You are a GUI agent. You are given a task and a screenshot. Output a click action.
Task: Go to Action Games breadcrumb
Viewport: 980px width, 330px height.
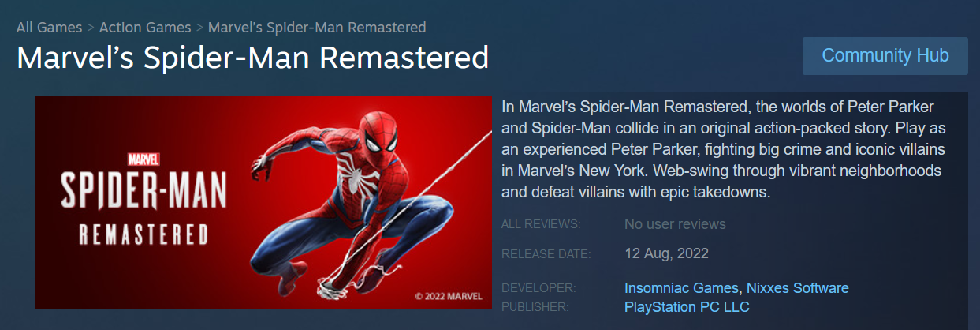pos(145,28)
